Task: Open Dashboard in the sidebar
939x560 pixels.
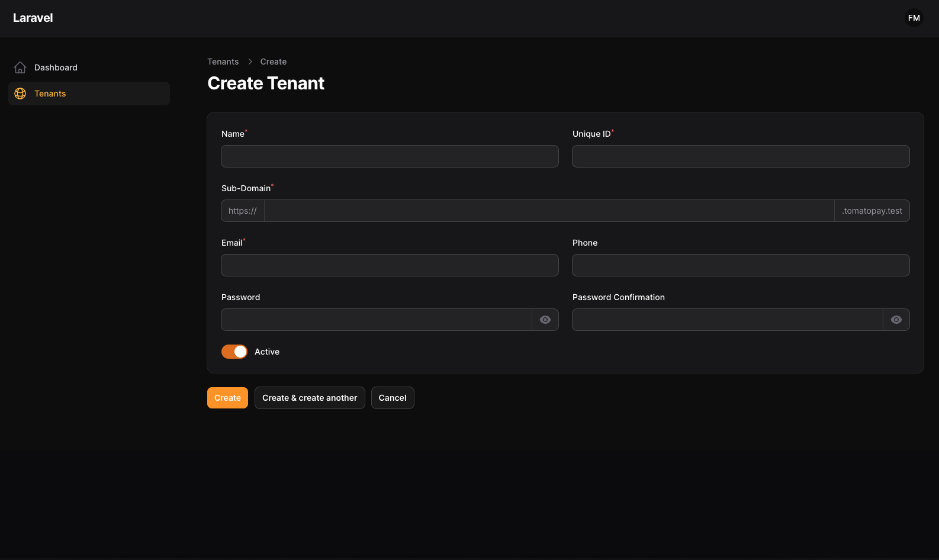Action: coord(56,67)
